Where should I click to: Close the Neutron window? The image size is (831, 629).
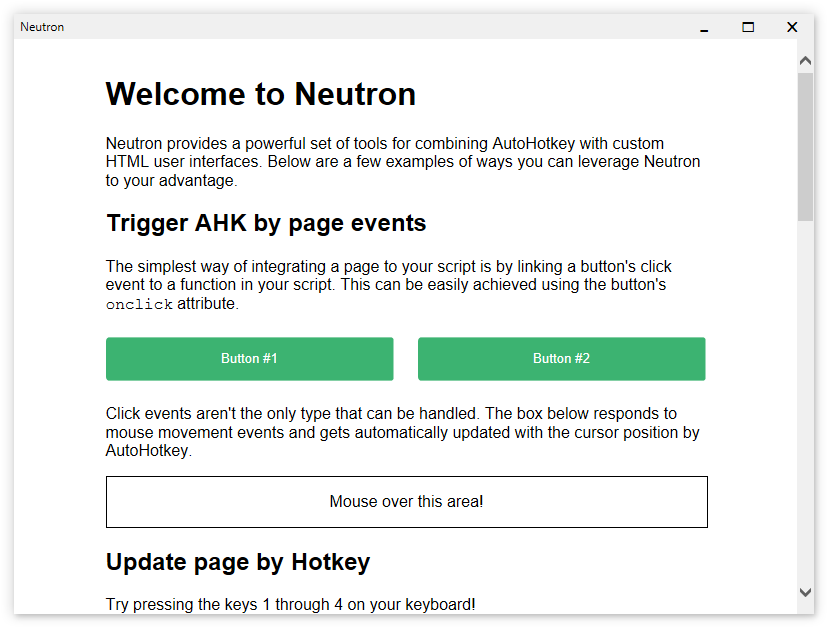792,27
